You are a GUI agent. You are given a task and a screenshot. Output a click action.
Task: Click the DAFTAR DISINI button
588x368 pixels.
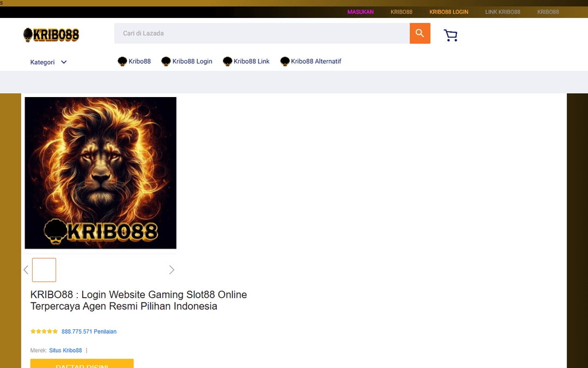click(82, 364)
